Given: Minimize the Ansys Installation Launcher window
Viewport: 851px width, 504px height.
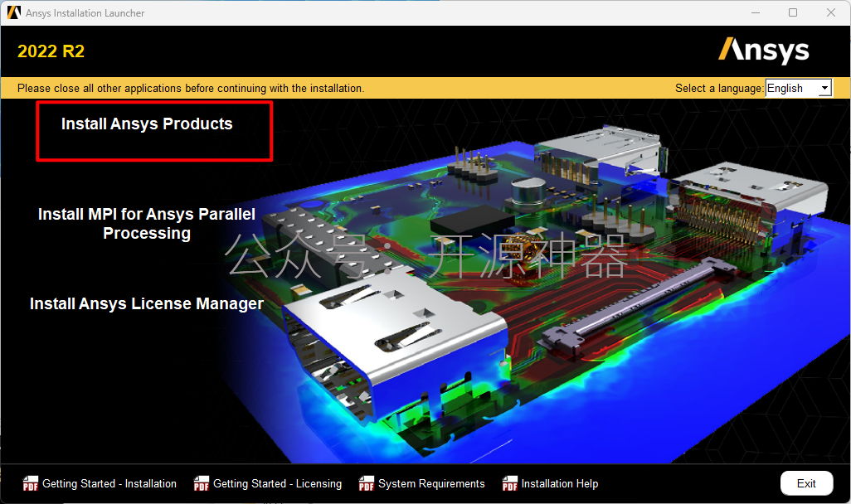Looking at the screenshot, I should [756, 12].
